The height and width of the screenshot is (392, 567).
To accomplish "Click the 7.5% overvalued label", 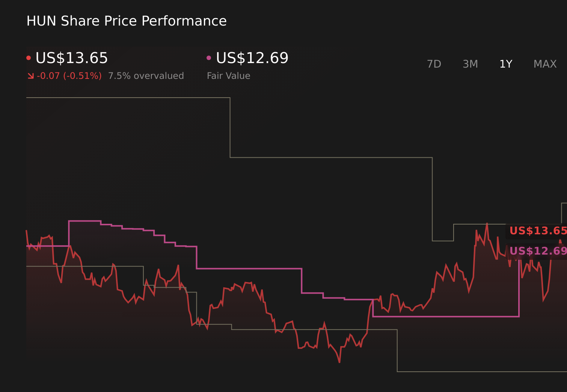I will pos(146,75).
